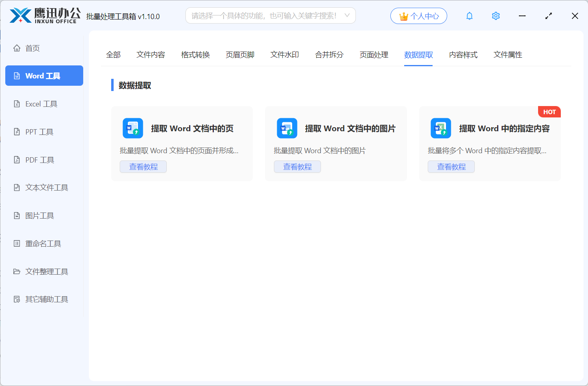Click the notification bell icon

(469, 16)
